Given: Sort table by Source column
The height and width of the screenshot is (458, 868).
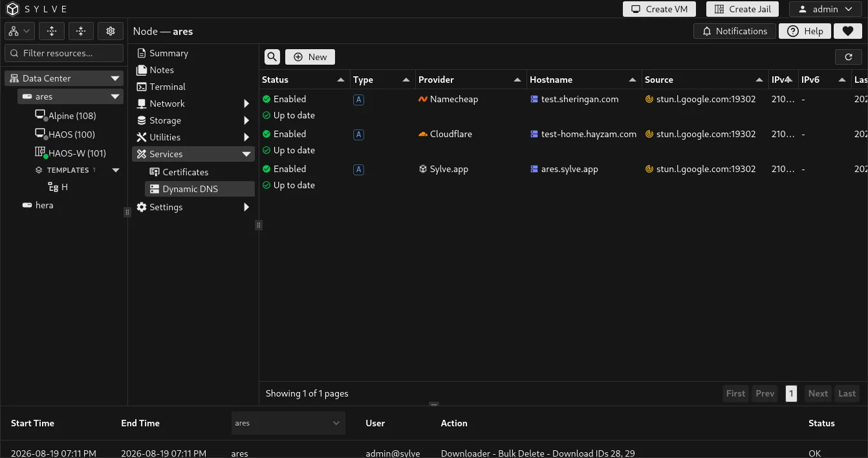Looking at the screenshot, I should (x=705, y=80).
